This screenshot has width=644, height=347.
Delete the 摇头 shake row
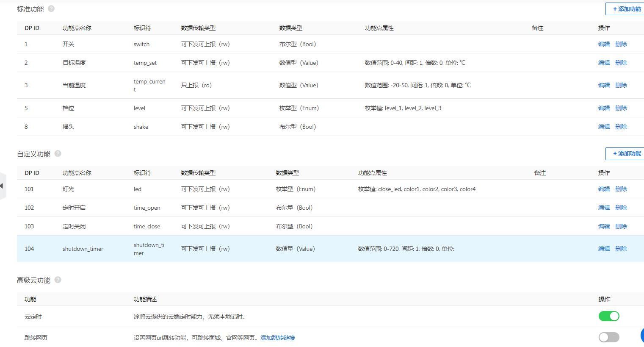pos(621,127)
